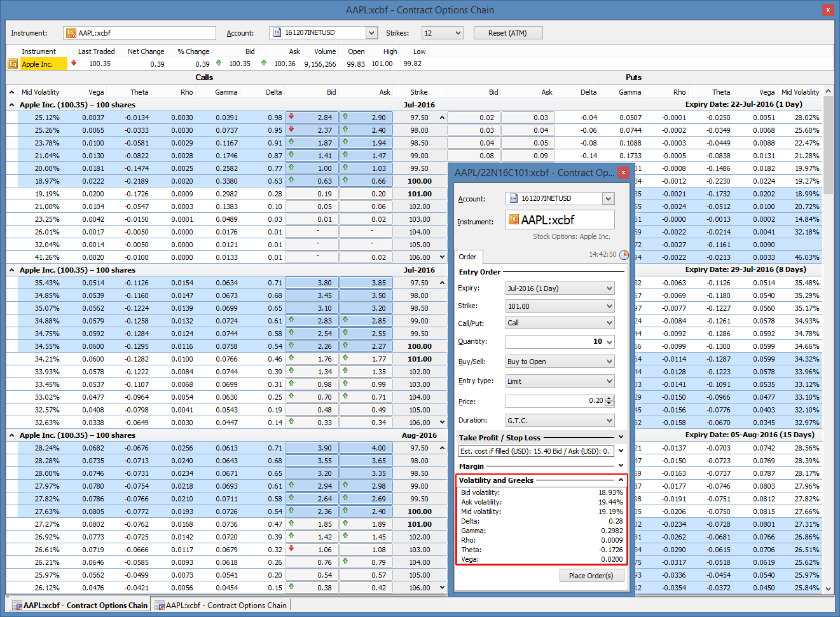
Task: Click the account document icon in the order dialog
Action: tap(513, 198)
